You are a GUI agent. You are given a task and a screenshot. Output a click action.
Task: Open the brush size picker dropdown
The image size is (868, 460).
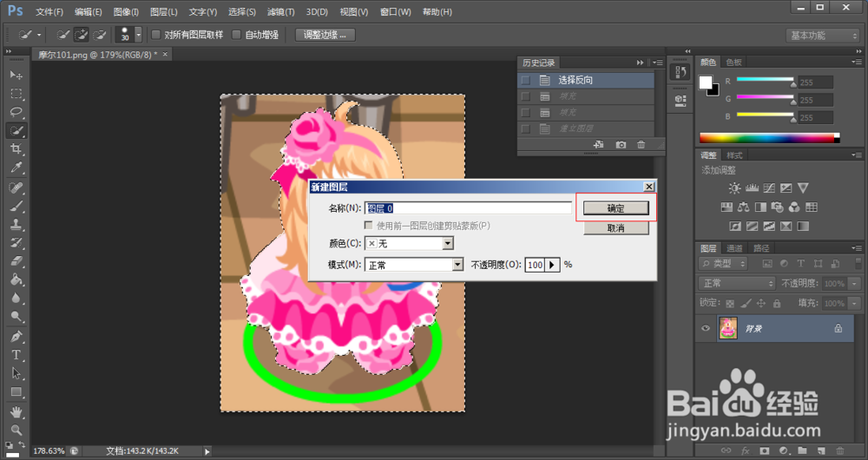(x=138, y=35)
